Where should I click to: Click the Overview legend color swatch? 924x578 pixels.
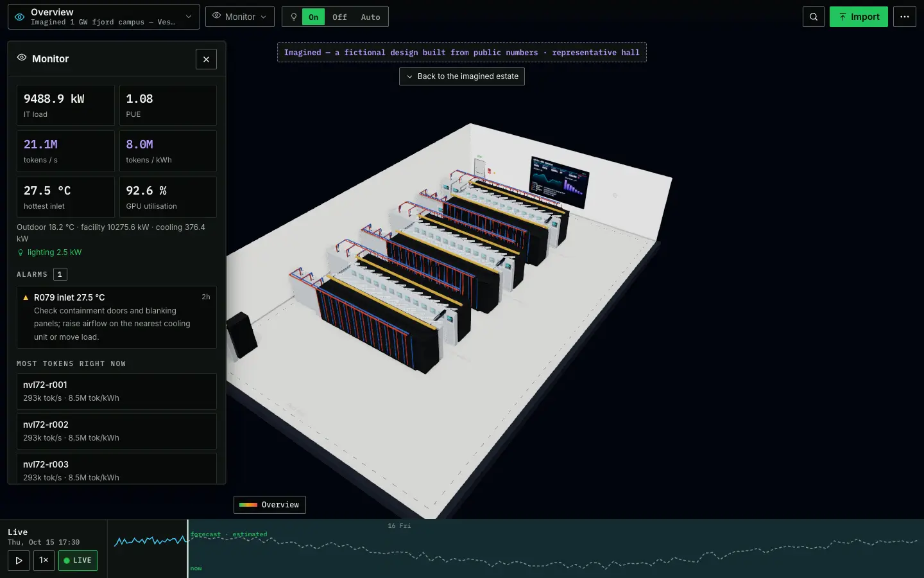click(248, 505)
